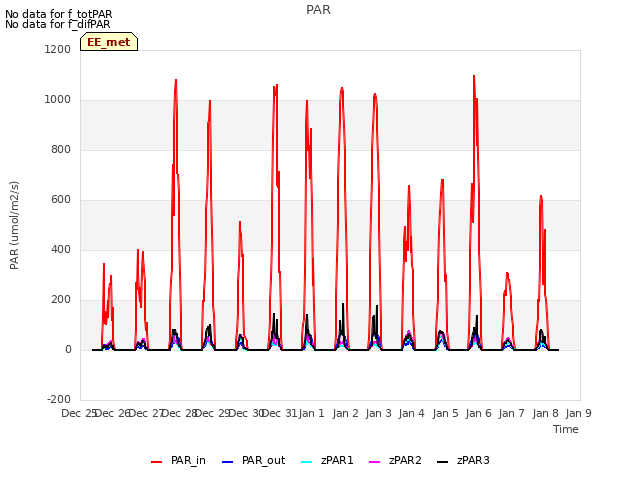Image resolution: width=640 pixels, height=480 pixels.
Task: Click the zPAR1 legend entry
Action: tap(327, 461)
